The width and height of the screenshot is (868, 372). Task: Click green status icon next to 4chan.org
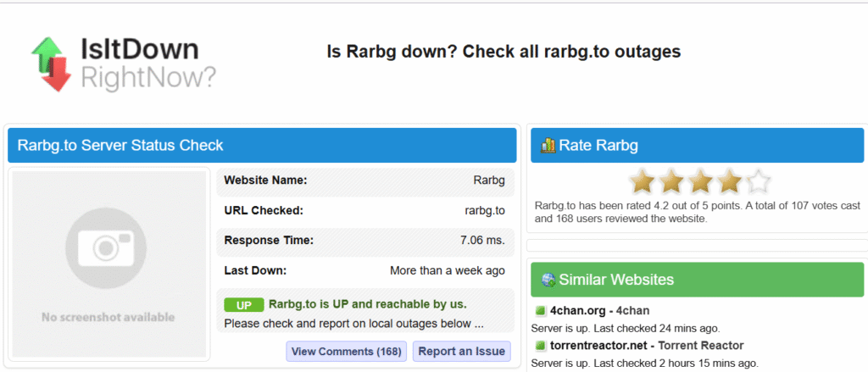540,310
